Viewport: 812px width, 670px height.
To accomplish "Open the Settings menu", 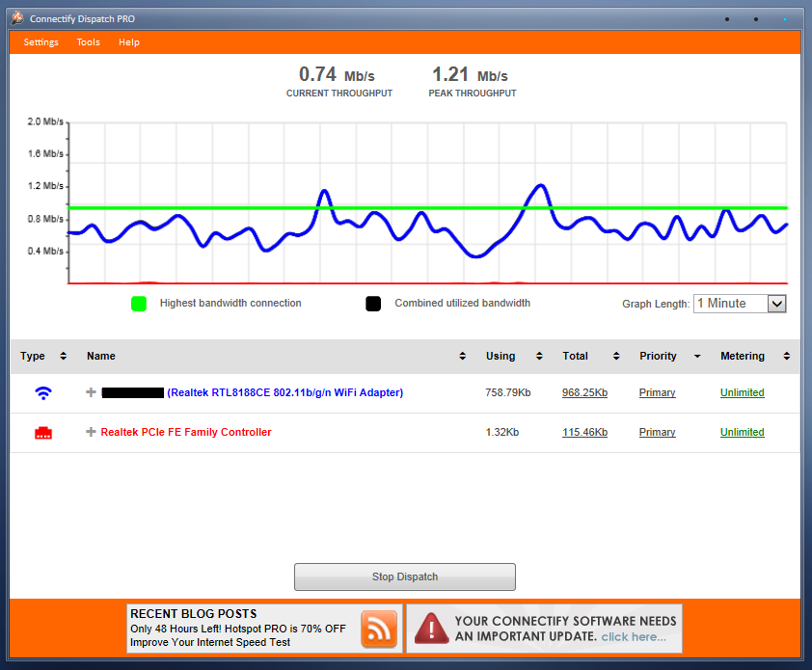I will click(41, 41).
